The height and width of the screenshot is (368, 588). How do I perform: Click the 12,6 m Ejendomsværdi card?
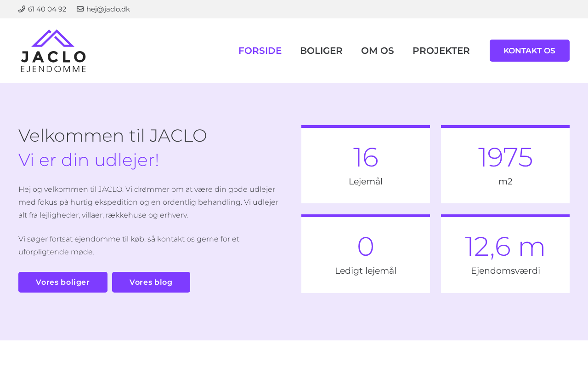tap(505, 254)
